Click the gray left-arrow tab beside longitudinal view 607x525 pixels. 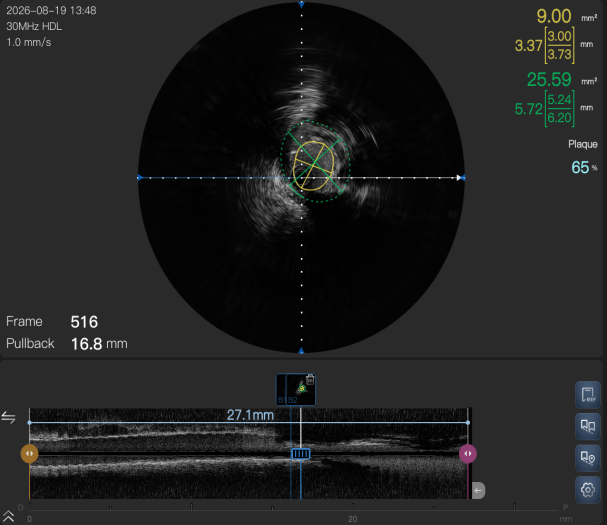click(478, 491)
